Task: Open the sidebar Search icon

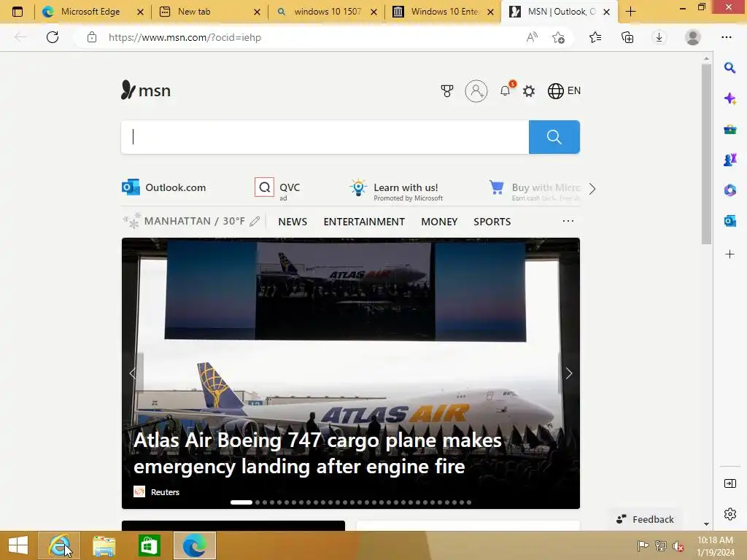Action: [729, 68]
